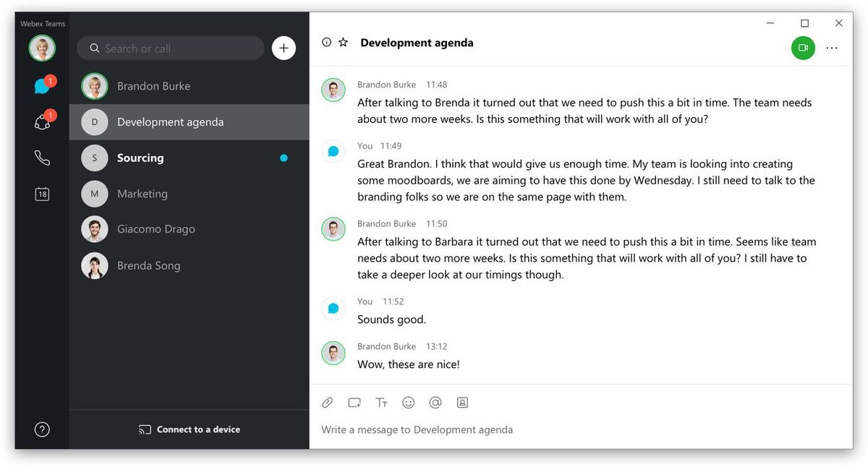
Task: Click Connect to a device
Action: pyautogui.click(x=190, y=429)
